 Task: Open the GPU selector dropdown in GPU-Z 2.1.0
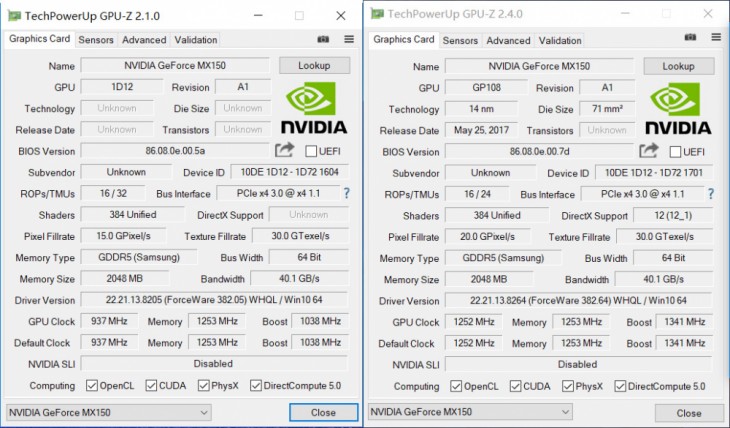[x=108, y=413]
